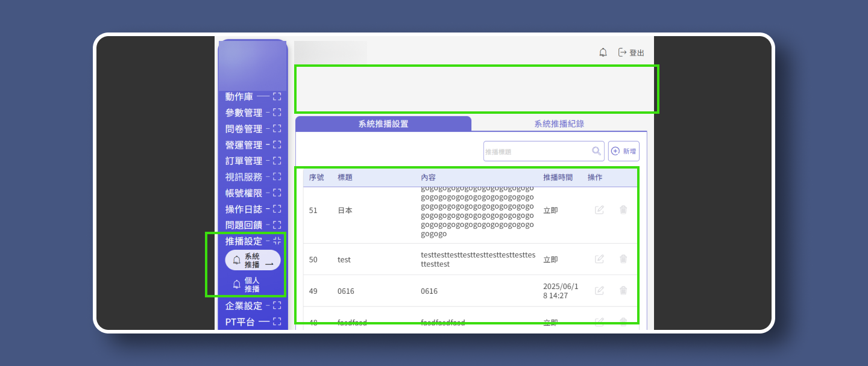The image size is (868, 366).
Task: Expand the 企業設定 sidebar menu
Action: click(x=277, y=306)
